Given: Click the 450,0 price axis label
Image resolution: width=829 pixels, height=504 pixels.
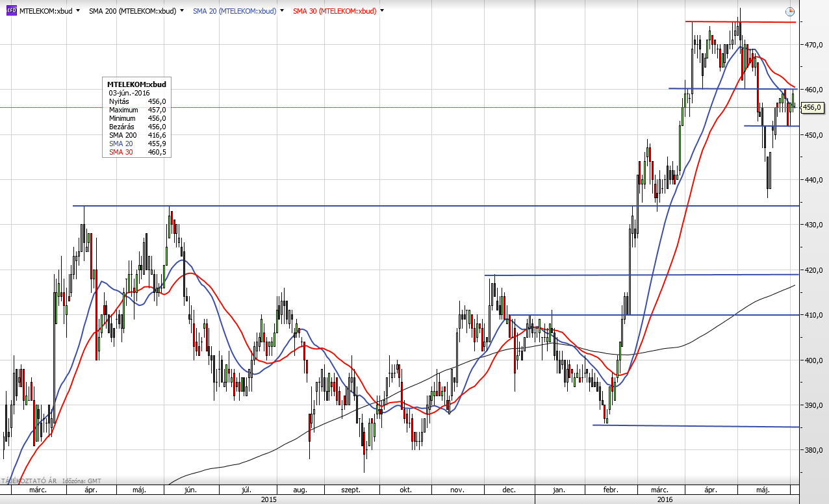Looking at the screenshot, I should (x=814, y=135).
